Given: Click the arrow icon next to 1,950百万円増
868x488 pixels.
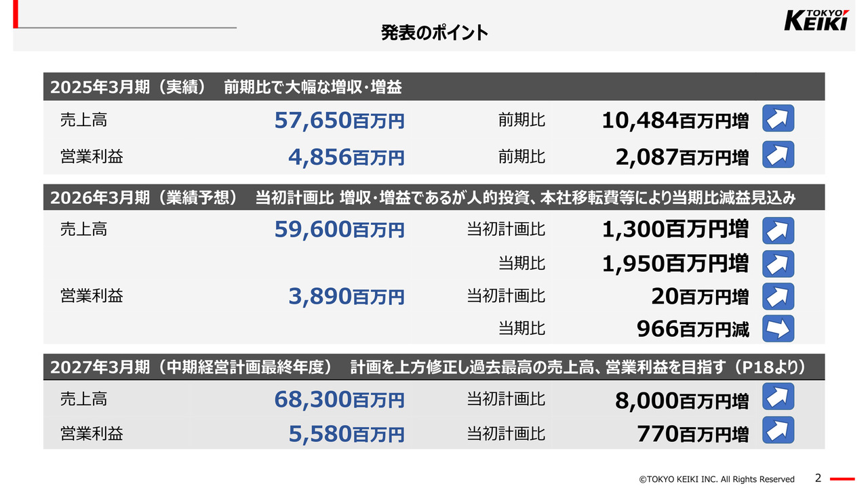Looking at the screenshot, I should point(778,263).
